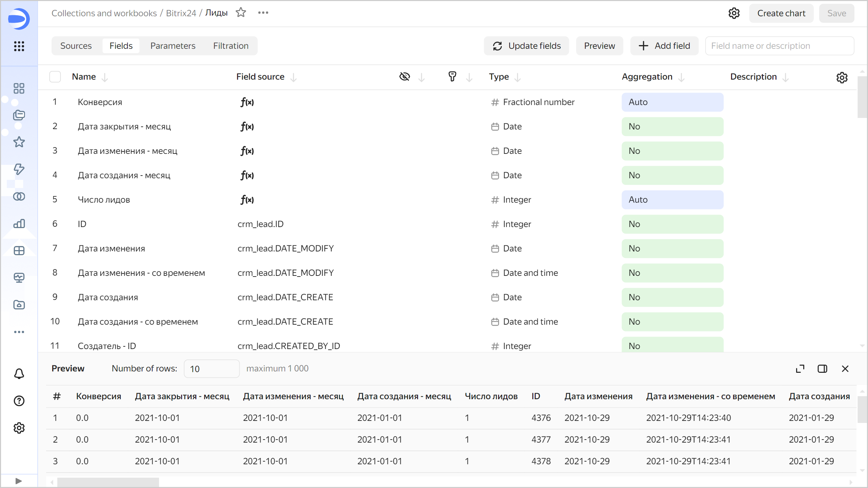The height and width of the screenshot is (488, 868).
Task: Switch to the Parameters tab
Action: pos(173,46)
